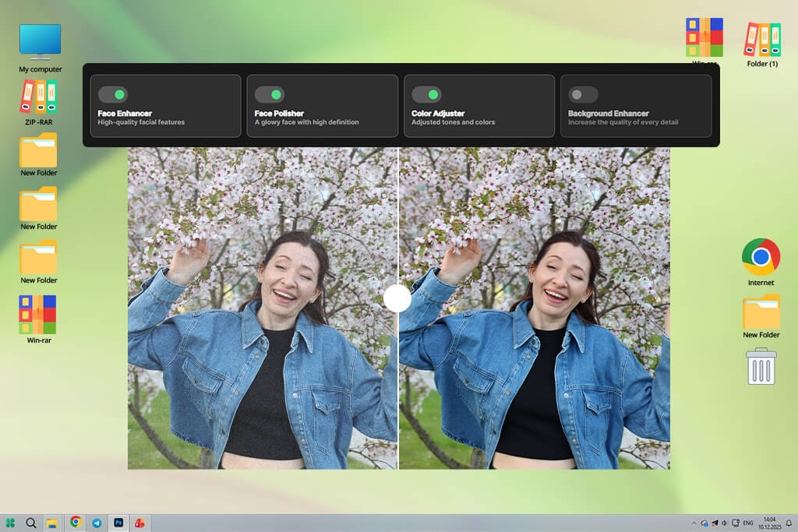The image size is (798, 532).
Task: Open taskbar Search magnifier
Action: point(31,523)
